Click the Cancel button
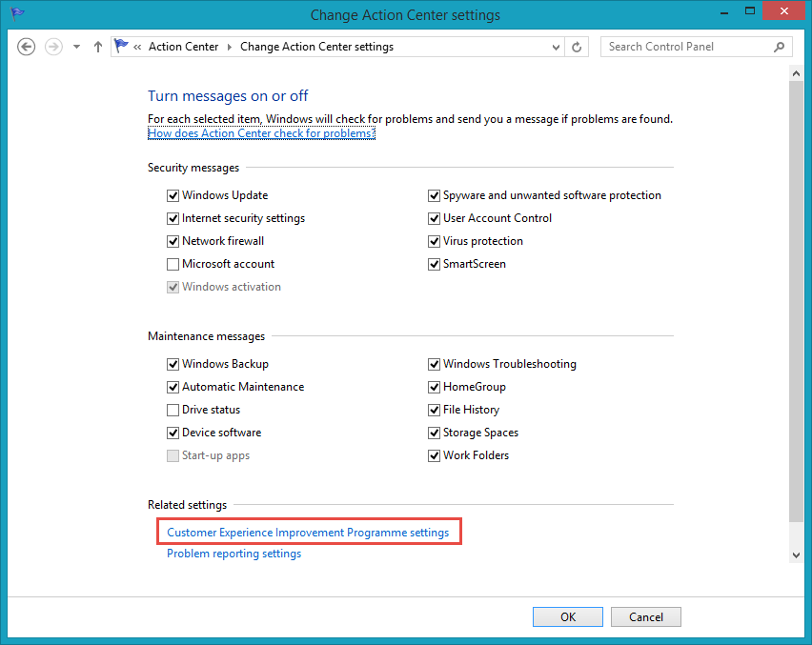The height and width of the screenshot is (645, 812). tap(646, 617)
